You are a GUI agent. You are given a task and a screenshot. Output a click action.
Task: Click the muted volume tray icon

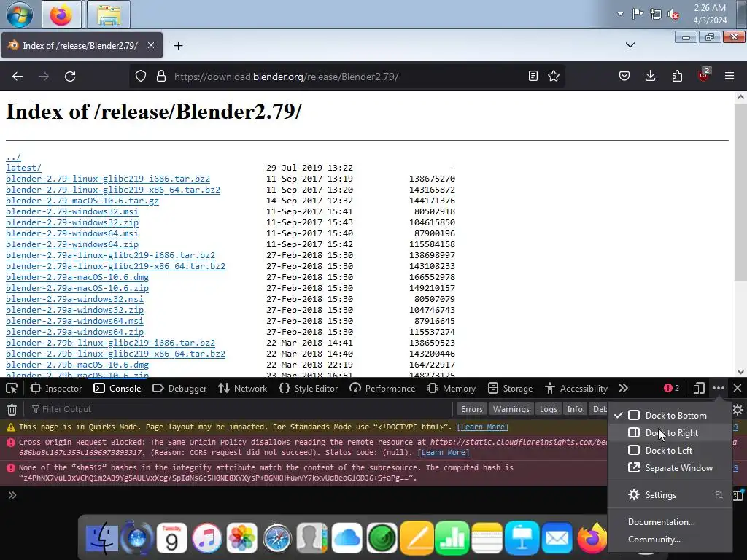[x=673, y=14]
